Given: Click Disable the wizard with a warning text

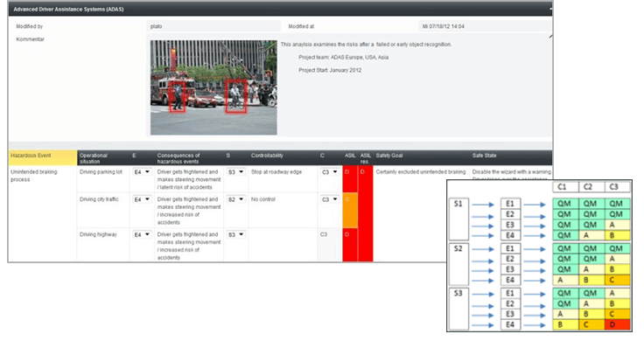Looking at the screenshot, I should click(x=512, y=172).
